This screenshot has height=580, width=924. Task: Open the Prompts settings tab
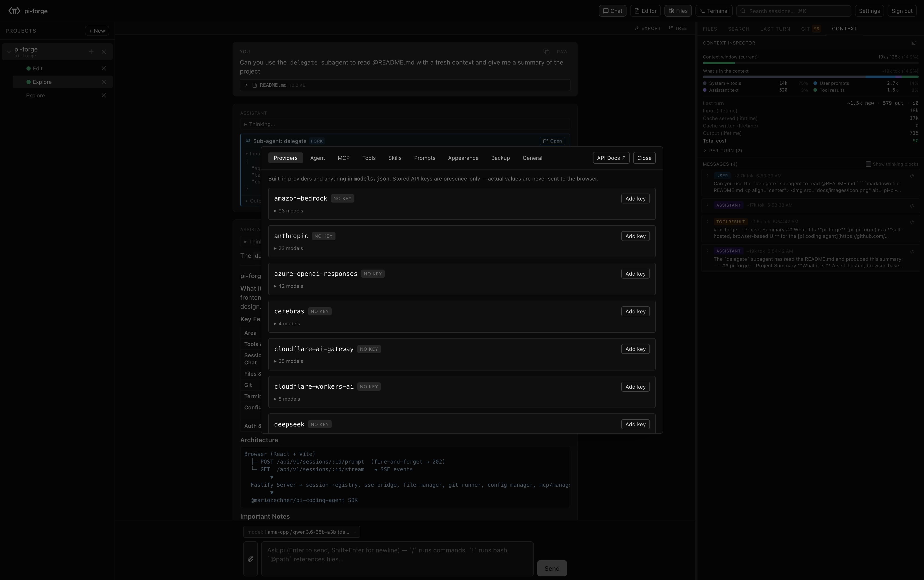tap(424, 158)
